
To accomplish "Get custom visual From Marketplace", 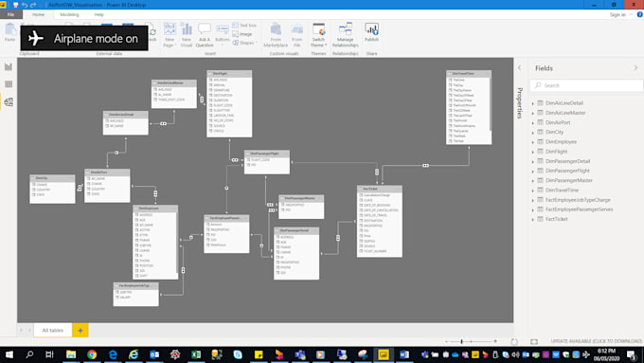I will coord(276,35).
